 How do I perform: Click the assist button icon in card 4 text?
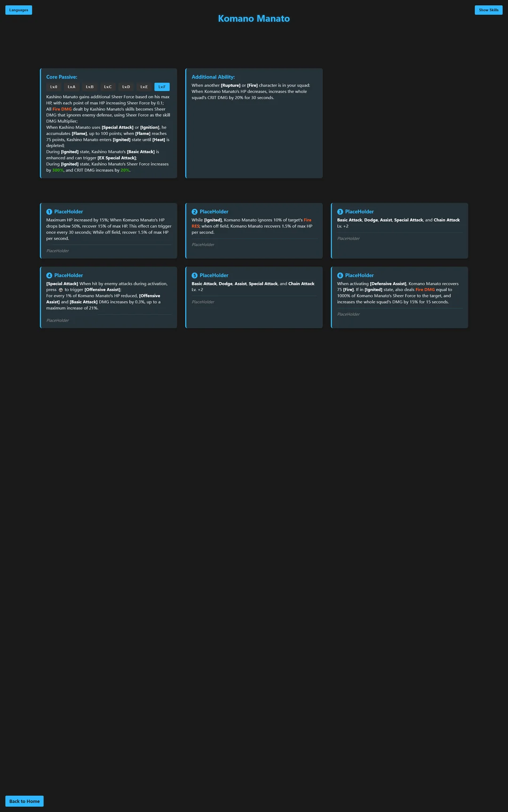coord(61,290)
